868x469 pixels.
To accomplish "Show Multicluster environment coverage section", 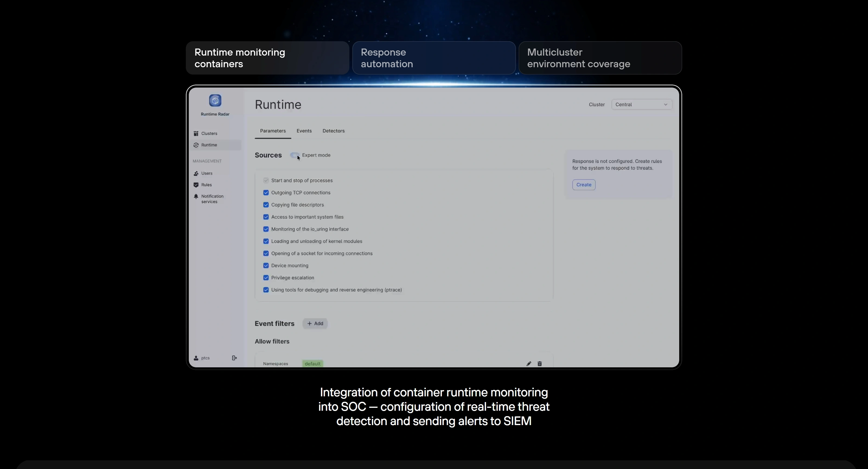I will point(600,58).
